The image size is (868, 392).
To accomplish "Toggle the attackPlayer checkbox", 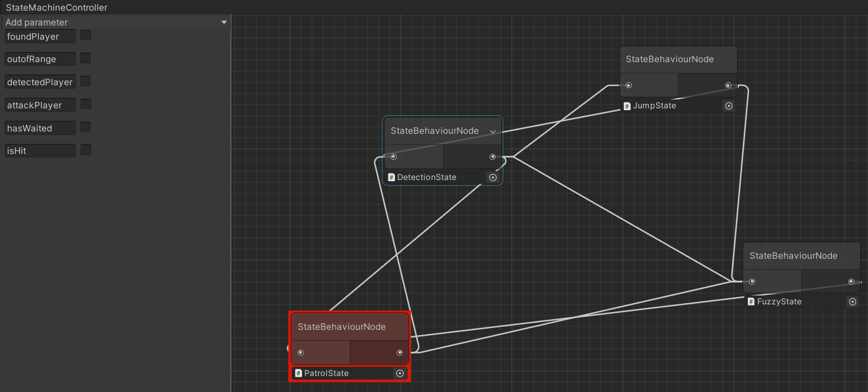I will 86,105.
